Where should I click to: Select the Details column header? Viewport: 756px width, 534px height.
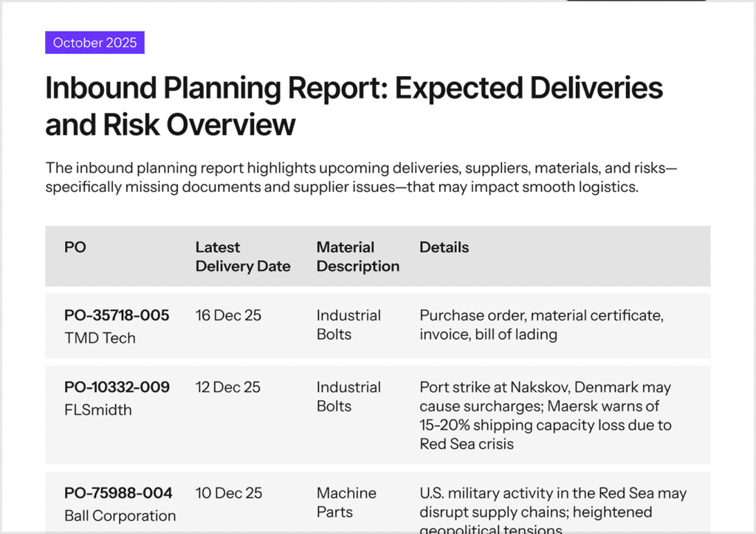(444, 247)
